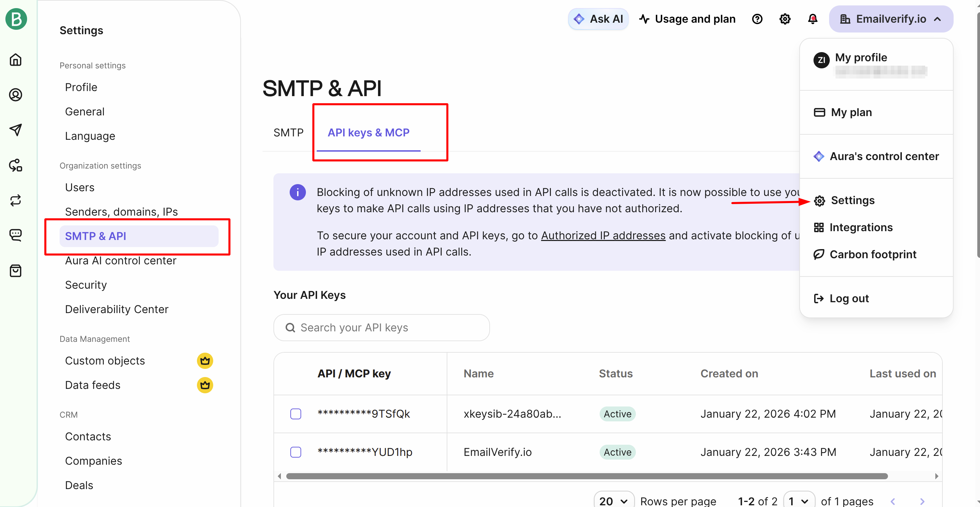Open Carbon footprint menu item

pos(865,254)
